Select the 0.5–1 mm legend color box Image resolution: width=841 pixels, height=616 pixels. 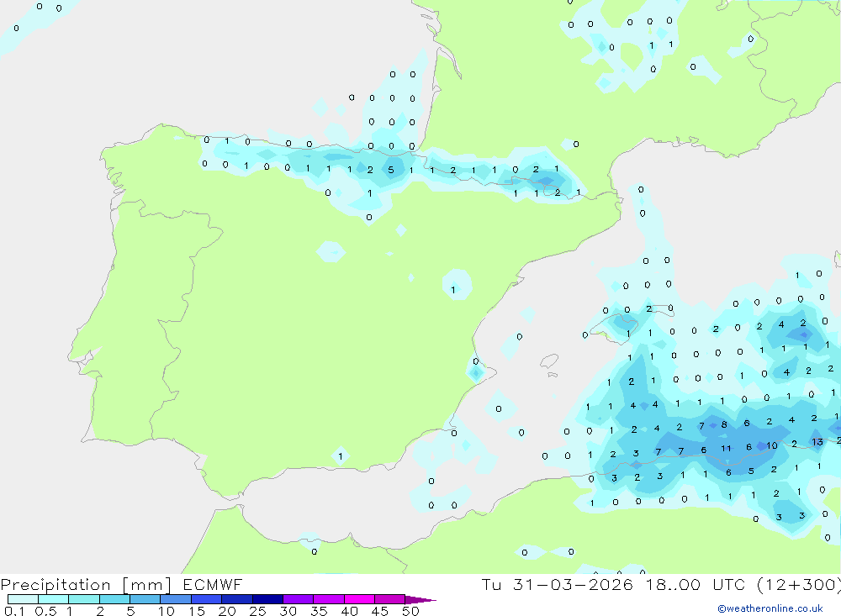point(53,599)
